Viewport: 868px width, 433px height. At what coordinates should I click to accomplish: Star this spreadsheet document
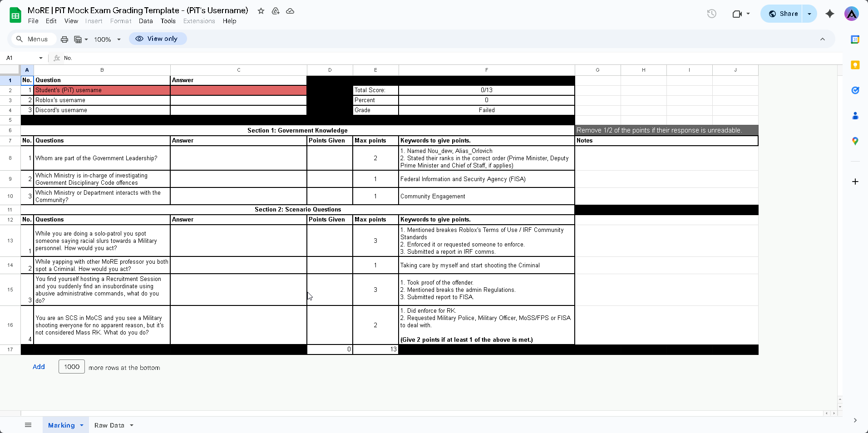(x=261, y=11)
